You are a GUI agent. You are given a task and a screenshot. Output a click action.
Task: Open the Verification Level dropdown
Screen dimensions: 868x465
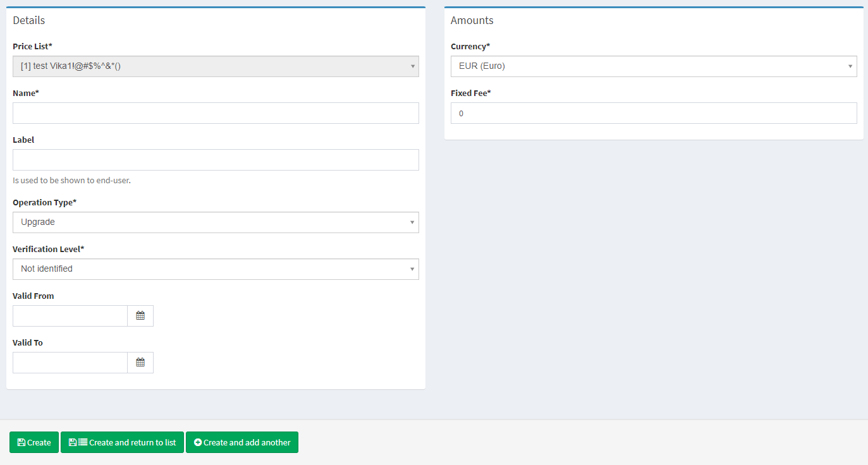pos(216,269)
